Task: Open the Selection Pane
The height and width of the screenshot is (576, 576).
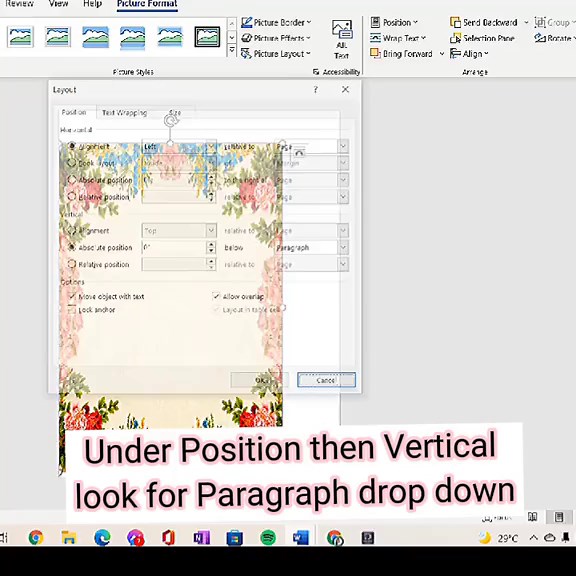Action: point(482,38)
